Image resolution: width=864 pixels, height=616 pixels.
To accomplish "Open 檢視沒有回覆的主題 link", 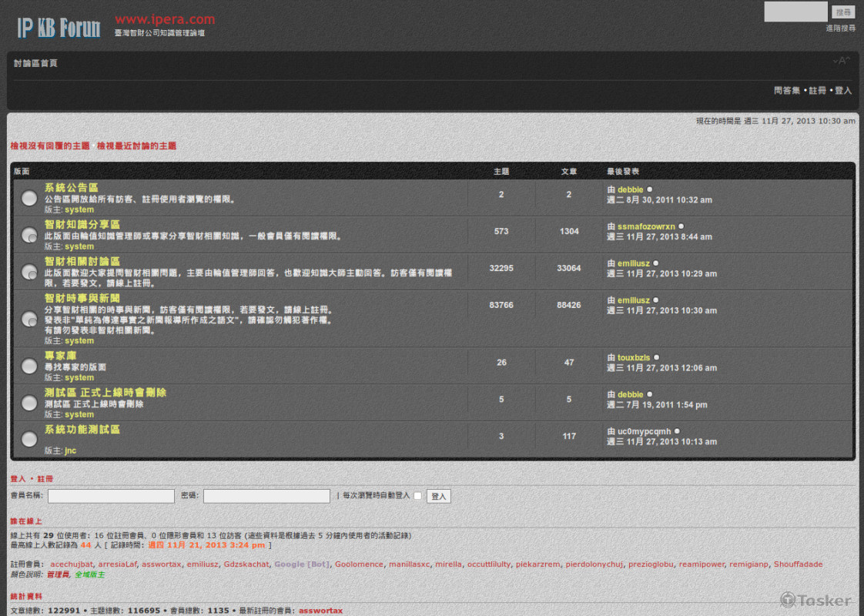I will pyautogui.click(x=50, y=146).
